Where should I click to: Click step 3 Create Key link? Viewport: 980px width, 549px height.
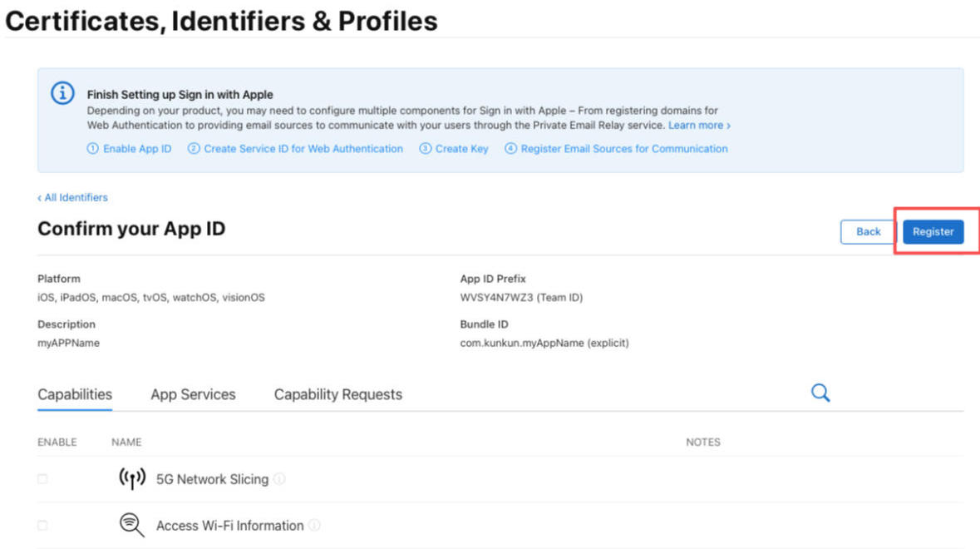(454, 149)
